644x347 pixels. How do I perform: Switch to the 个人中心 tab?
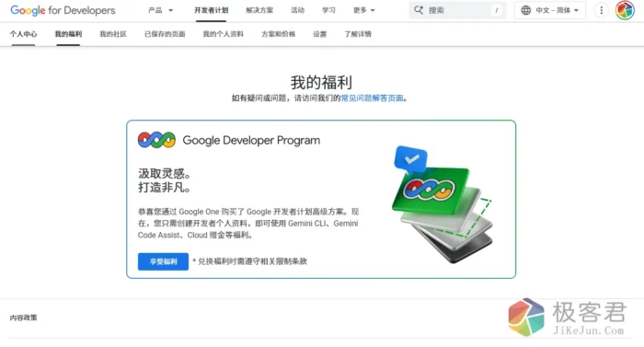tap(23, 34)
